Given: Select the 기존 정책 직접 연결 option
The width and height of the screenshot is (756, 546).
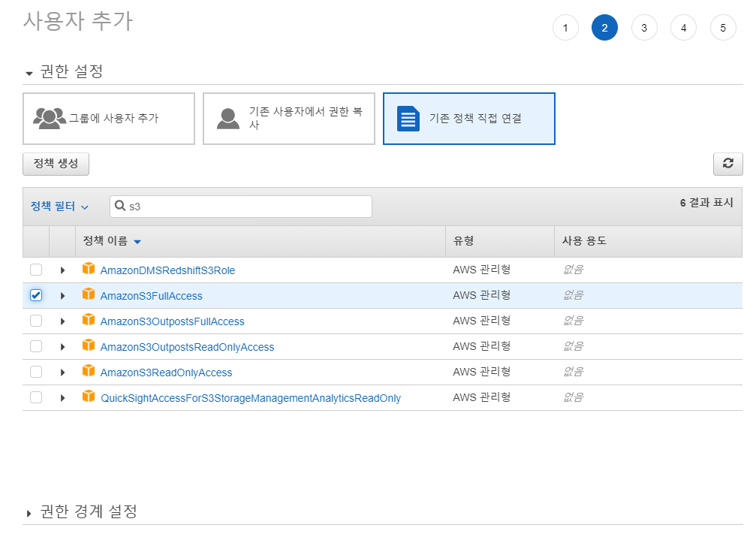Looking at the screenshot, I should [x=469, y=119].
